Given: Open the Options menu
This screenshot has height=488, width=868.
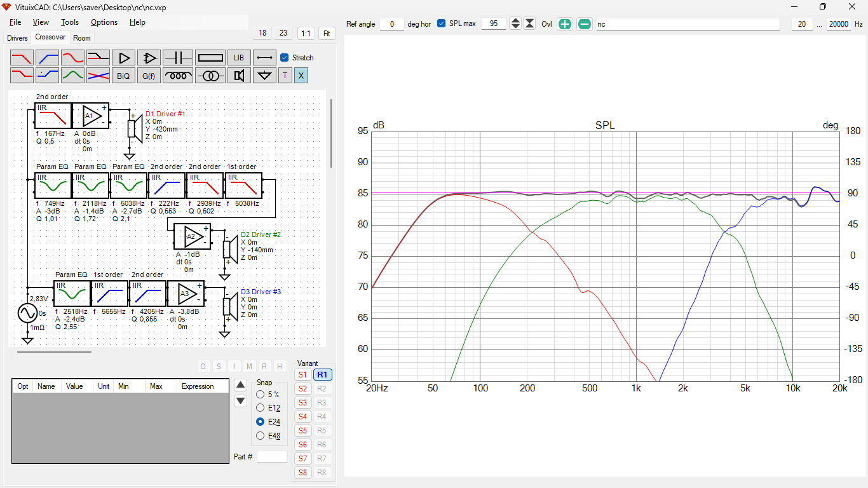Looking at the screenshot, I should coord(104,22).
